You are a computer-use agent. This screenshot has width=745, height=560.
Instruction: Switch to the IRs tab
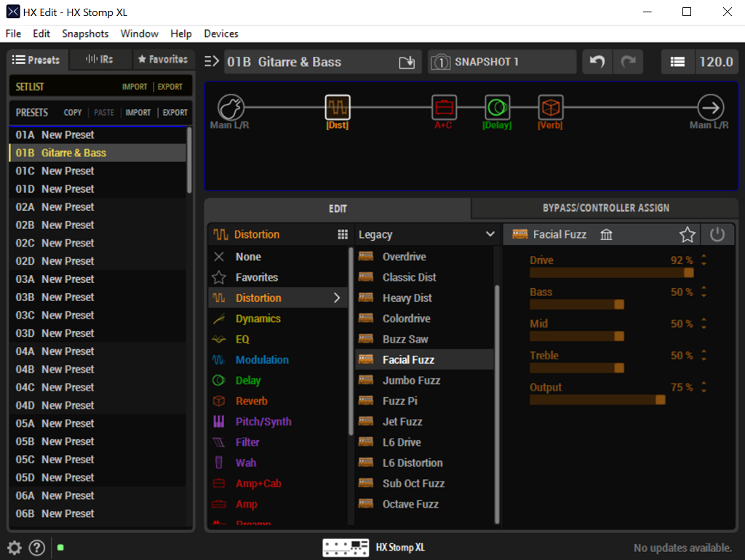pos(100,60)
